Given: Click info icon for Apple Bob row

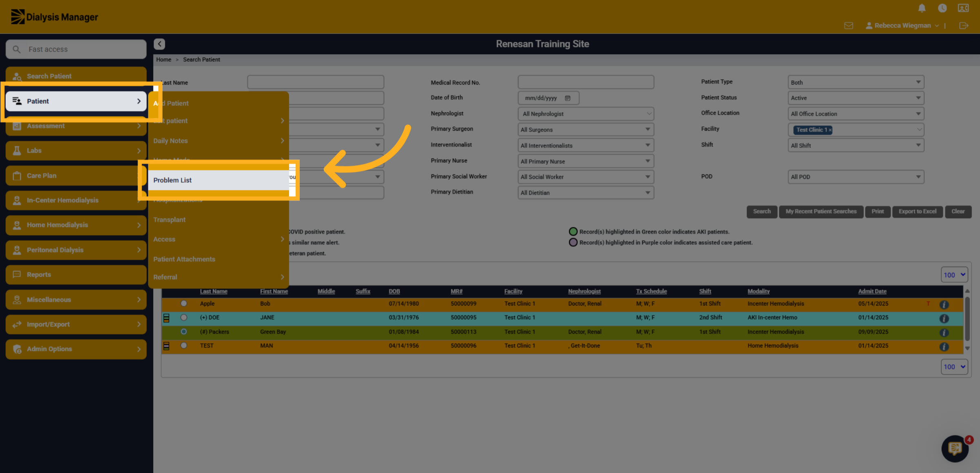Looking at the screenshot, I should [x=944, y=304].
